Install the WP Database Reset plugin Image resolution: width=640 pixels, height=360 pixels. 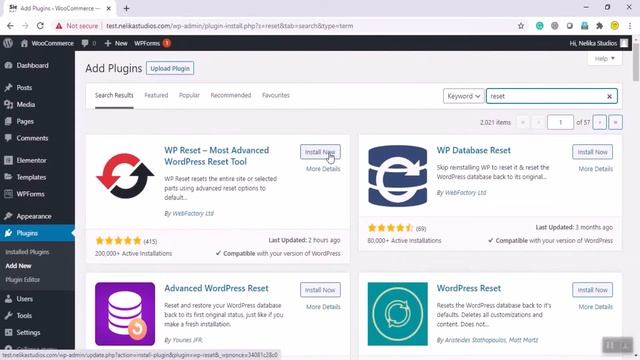tap(593, 152)
